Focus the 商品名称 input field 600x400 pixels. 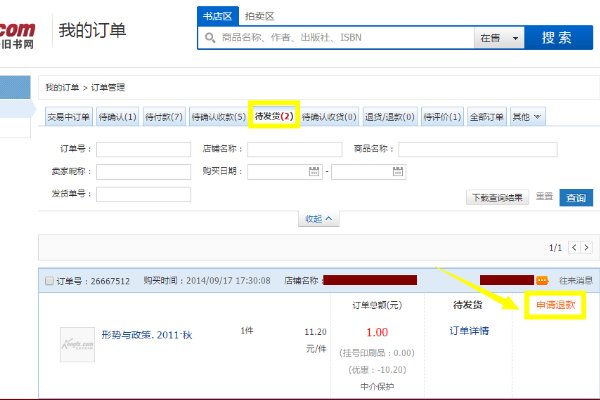click(478, 149)
